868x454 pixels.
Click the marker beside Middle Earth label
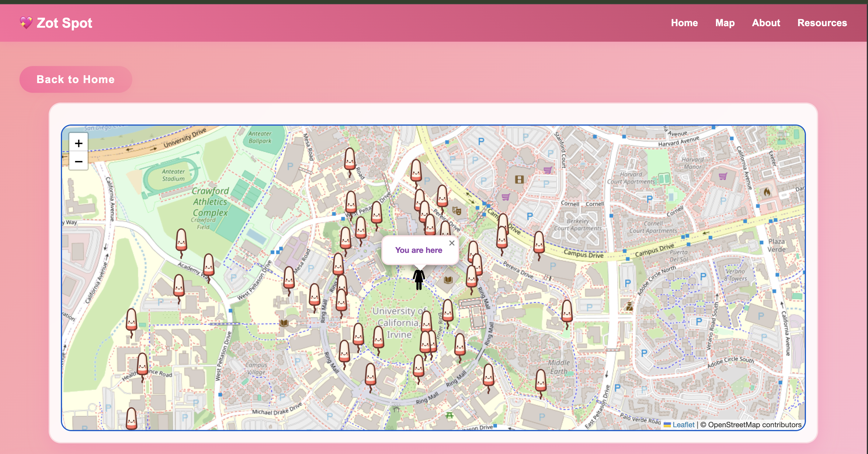540,381
